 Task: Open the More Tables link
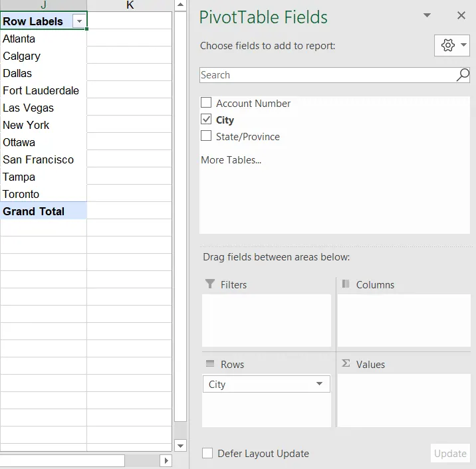coord(231,159)
